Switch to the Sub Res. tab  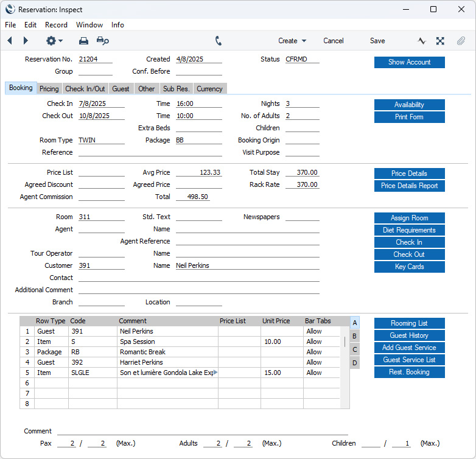coord(177,89)
